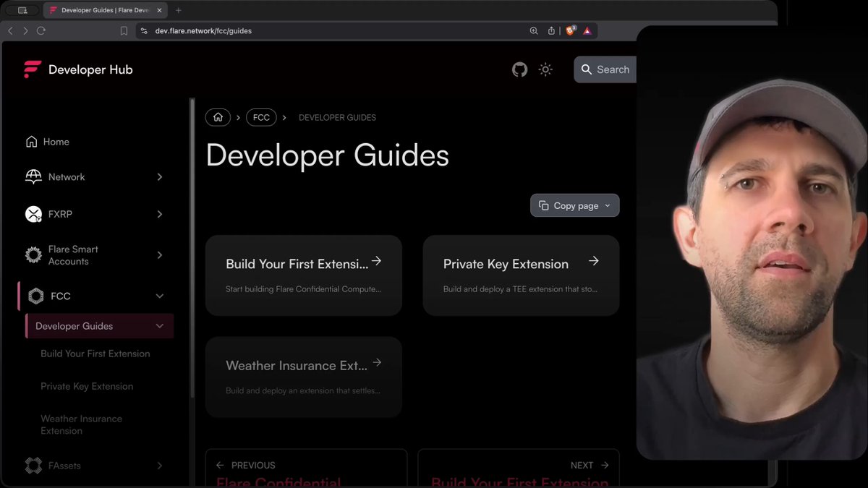868x488 pixels.
Task: Expand the FXRP sidebar section
Action: click(x=95, y=214)
